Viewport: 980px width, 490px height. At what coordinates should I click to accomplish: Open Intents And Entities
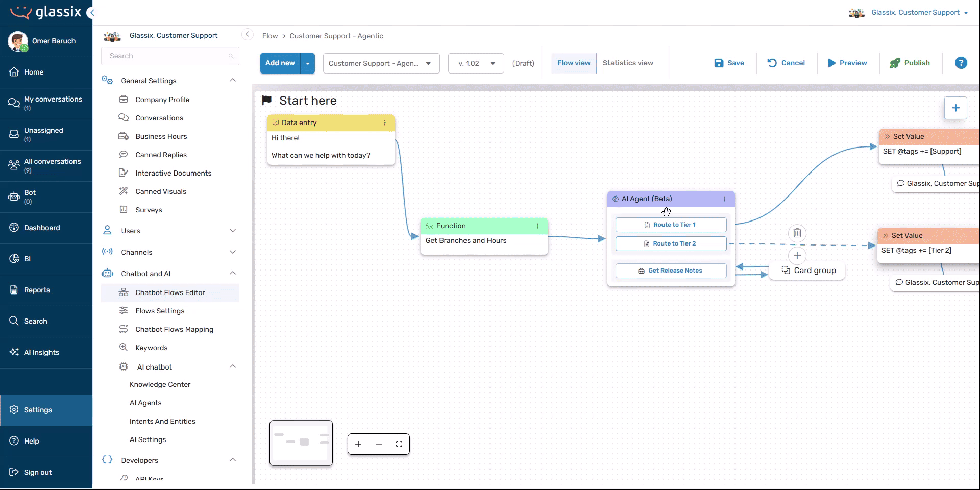(x=162, y=421)
